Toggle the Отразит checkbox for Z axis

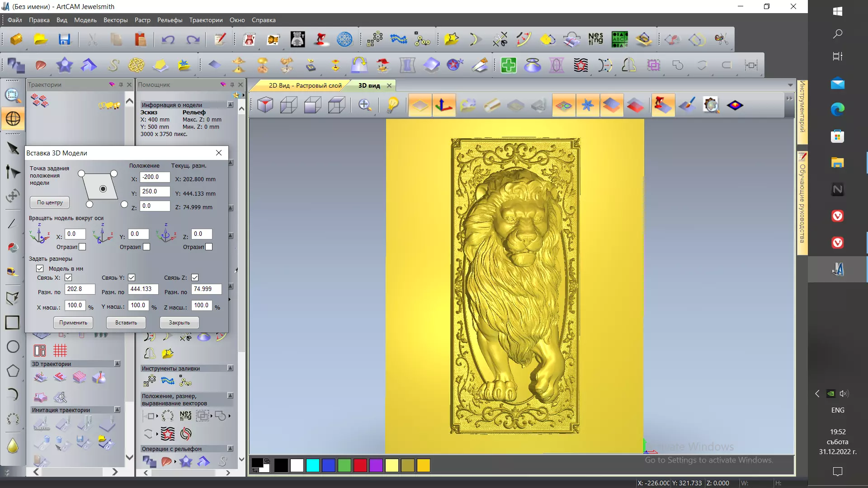click(209, 247)
